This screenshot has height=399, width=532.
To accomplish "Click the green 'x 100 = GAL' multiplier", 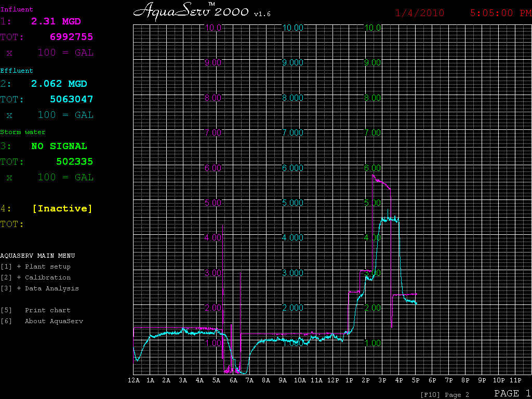I will click(x=50, y=178).
